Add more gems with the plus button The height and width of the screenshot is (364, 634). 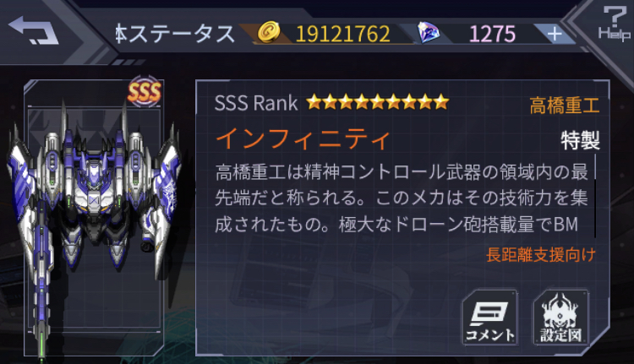coord(555,34)
